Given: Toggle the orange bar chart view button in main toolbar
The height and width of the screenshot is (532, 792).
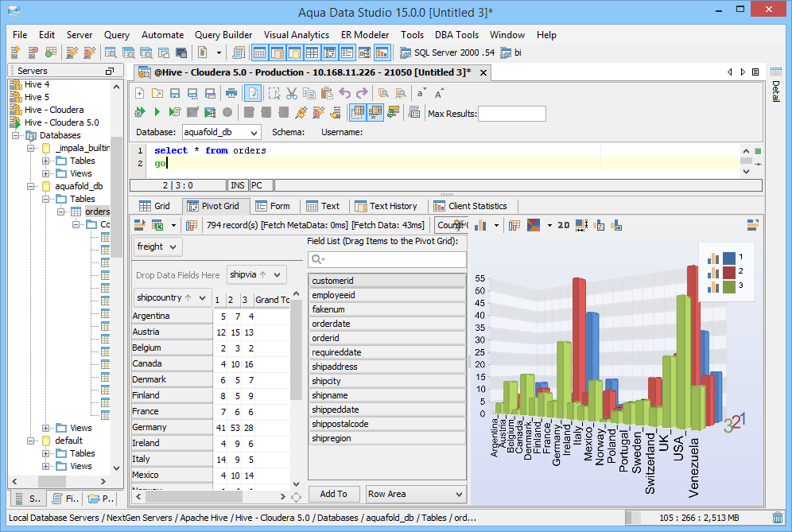Looking at the screenshot, I should 382,52.
